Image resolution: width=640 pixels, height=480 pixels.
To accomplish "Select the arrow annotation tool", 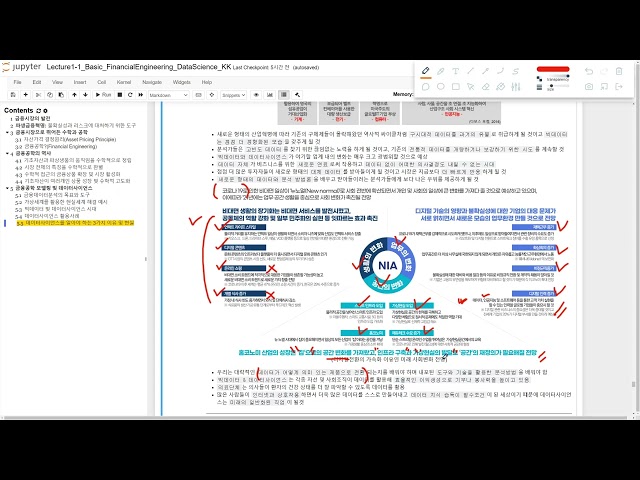I will (485, 71).
